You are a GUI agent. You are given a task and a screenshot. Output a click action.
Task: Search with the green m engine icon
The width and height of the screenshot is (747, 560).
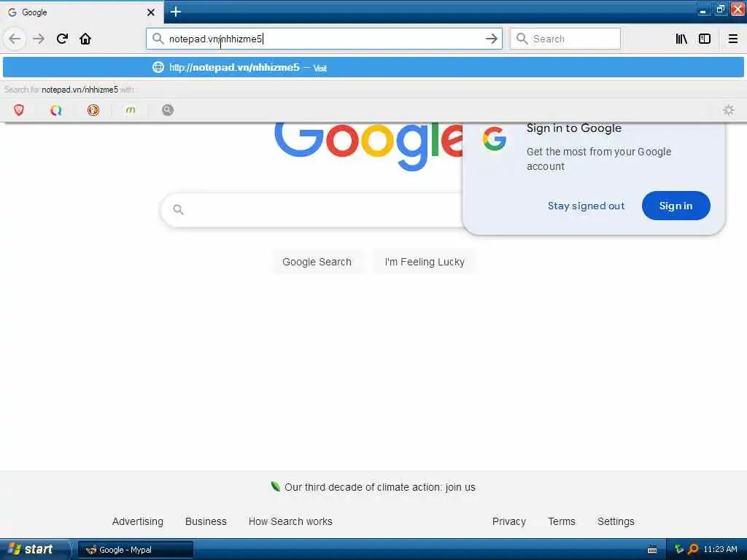(131, 110)
